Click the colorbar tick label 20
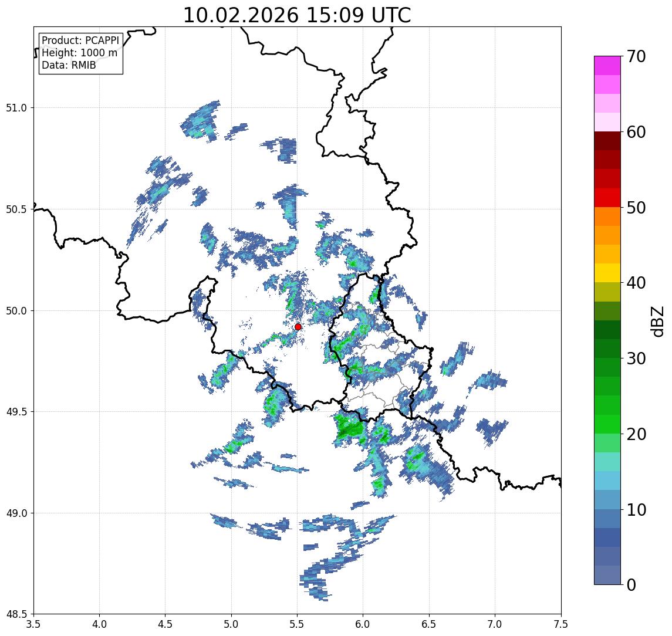This screenshot has height=636, width=672. (636, 434)
